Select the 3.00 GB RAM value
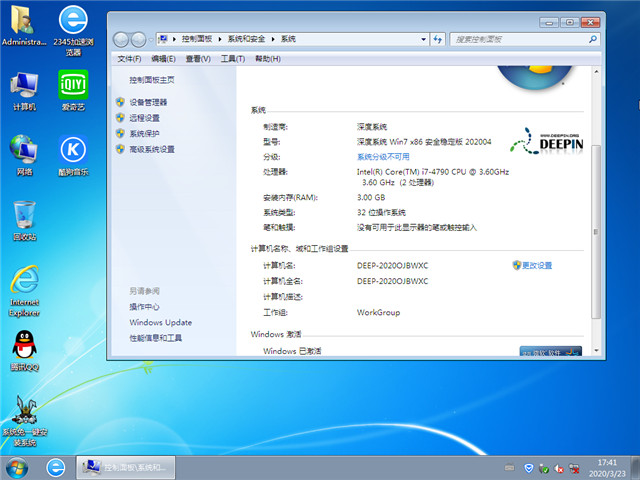This screenshot has height=480, width=640. (x=371, y=197)
